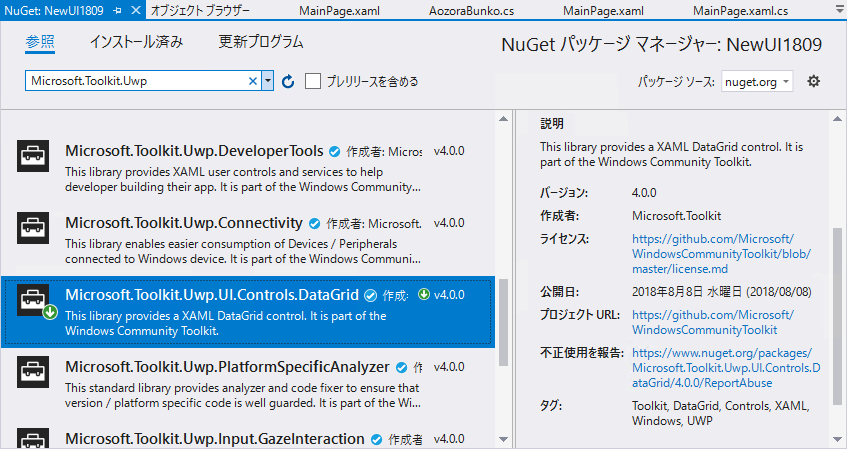Click v4.0.0 in the PlatformSpecificAnalyzer row

(449, 367)
